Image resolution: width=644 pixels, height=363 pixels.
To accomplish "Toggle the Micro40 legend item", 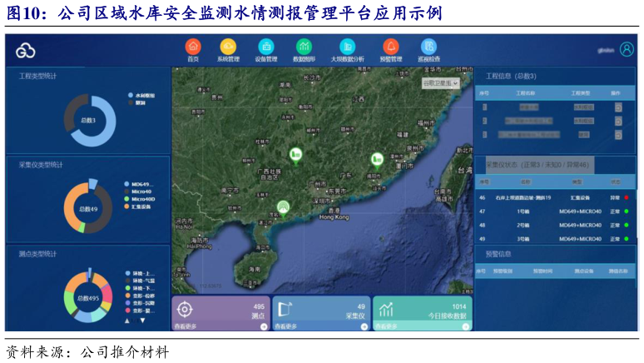I will [x=137, y=191].
